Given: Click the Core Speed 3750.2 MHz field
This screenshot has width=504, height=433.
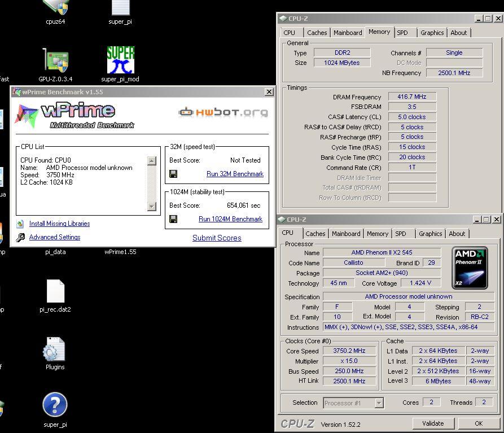Looking at the screenshot, I should point(349,351).
